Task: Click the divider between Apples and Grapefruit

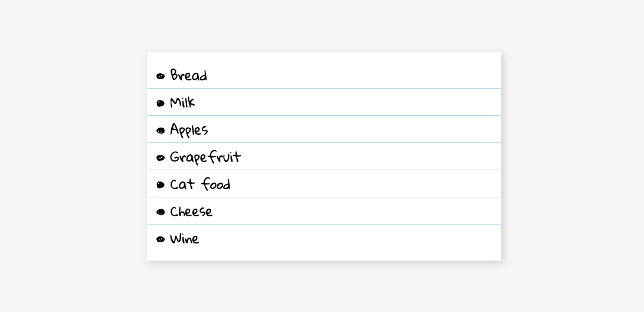Action: pos(324,143)
